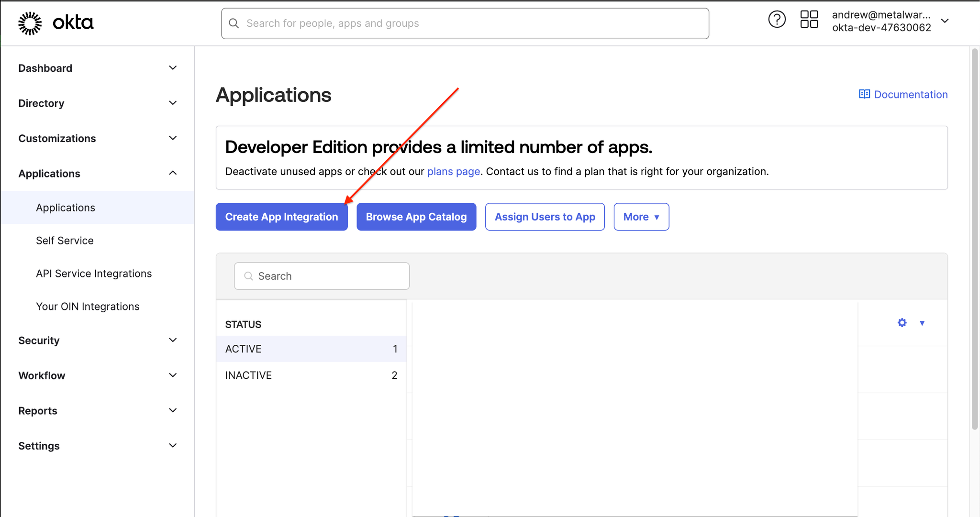Collapse the Applications navigation section
Viewport: 980px width, 517px height.
[173, 173]
